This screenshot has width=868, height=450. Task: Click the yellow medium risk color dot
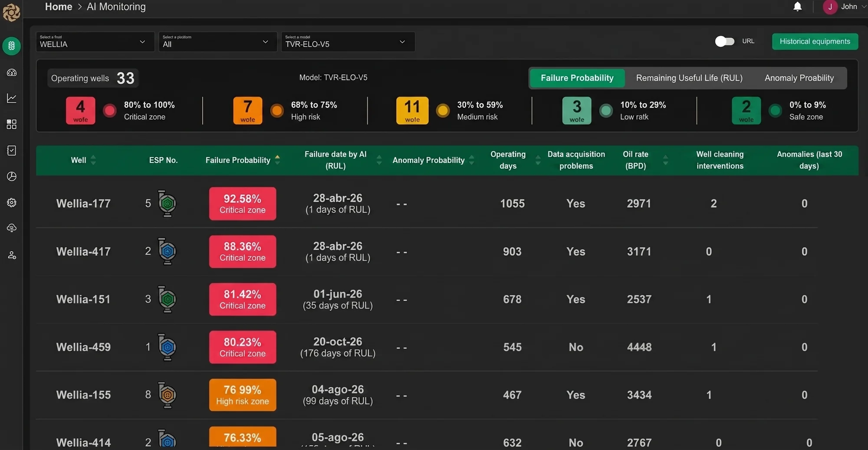[x=443, y=111]
